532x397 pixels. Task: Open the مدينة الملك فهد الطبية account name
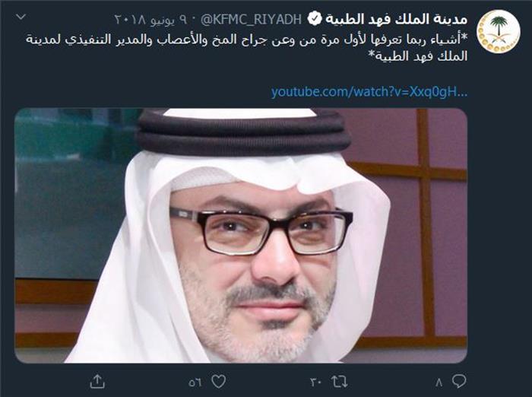[x=396, y=19]
